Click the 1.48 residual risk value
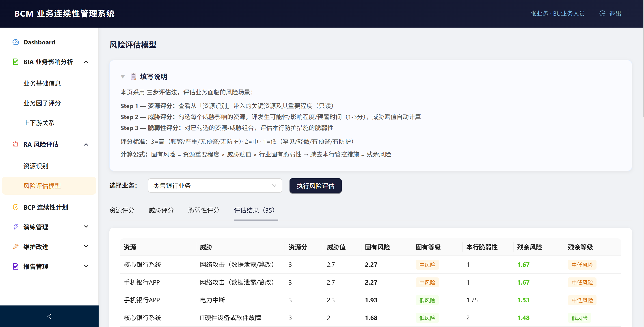The width and height of the screenshot is (644, 327). coord(523,318)
